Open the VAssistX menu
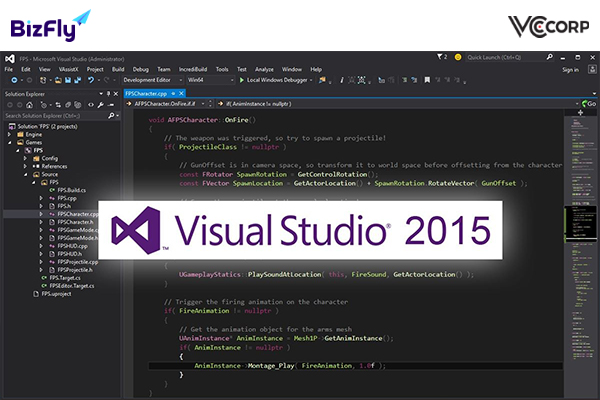600x400 pixels. (x=68, y=69)
